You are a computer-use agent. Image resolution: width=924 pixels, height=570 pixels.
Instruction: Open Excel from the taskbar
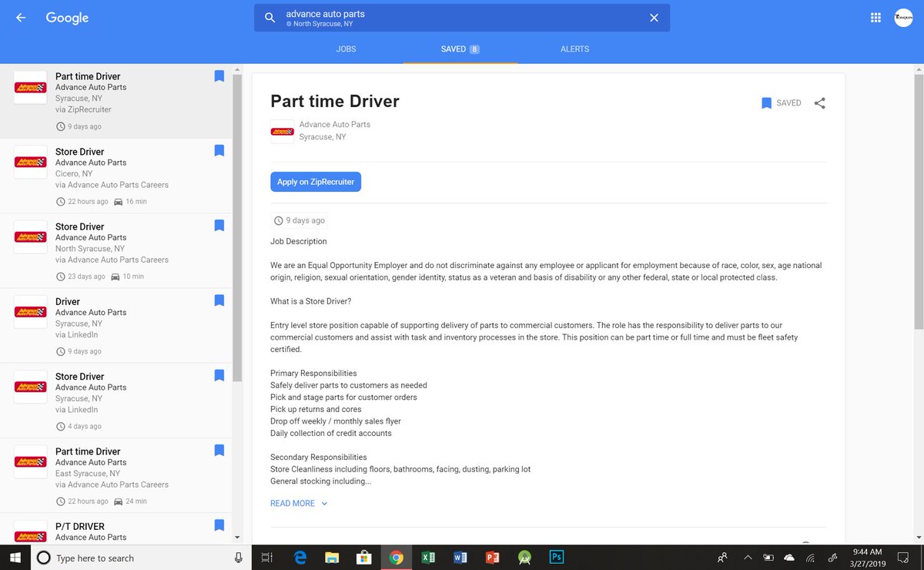tap(429, 558)
